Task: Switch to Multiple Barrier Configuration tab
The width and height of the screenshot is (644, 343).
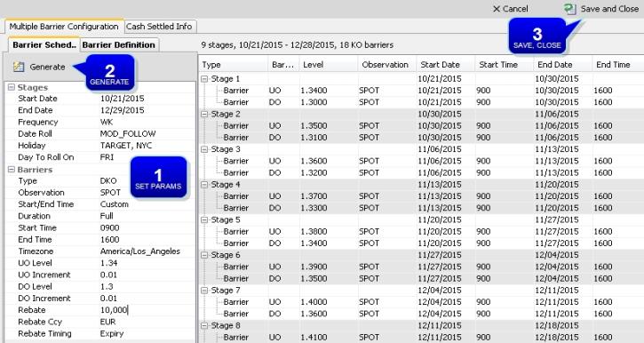Action: pyautogui.click(x=64, y=27)
